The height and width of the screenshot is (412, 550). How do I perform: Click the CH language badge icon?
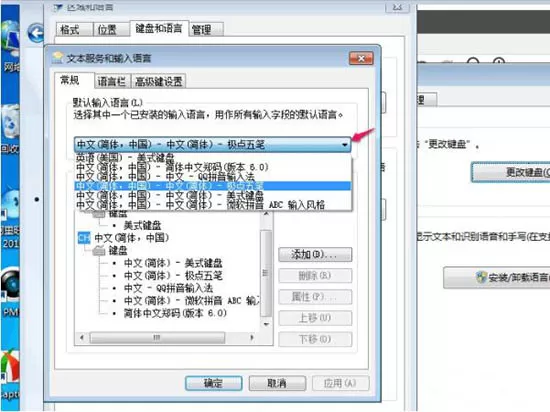pos(84,238)
